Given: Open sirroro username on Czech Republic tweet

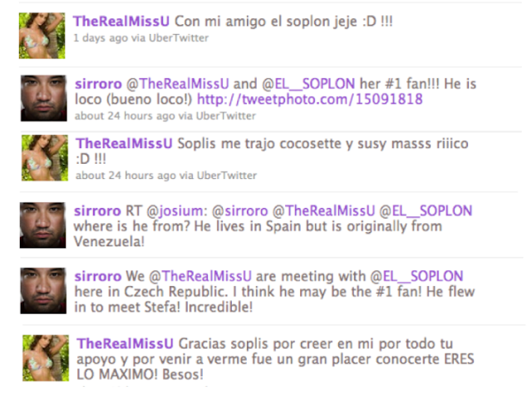Looking at the screenshot, I should tap(98, 276).
